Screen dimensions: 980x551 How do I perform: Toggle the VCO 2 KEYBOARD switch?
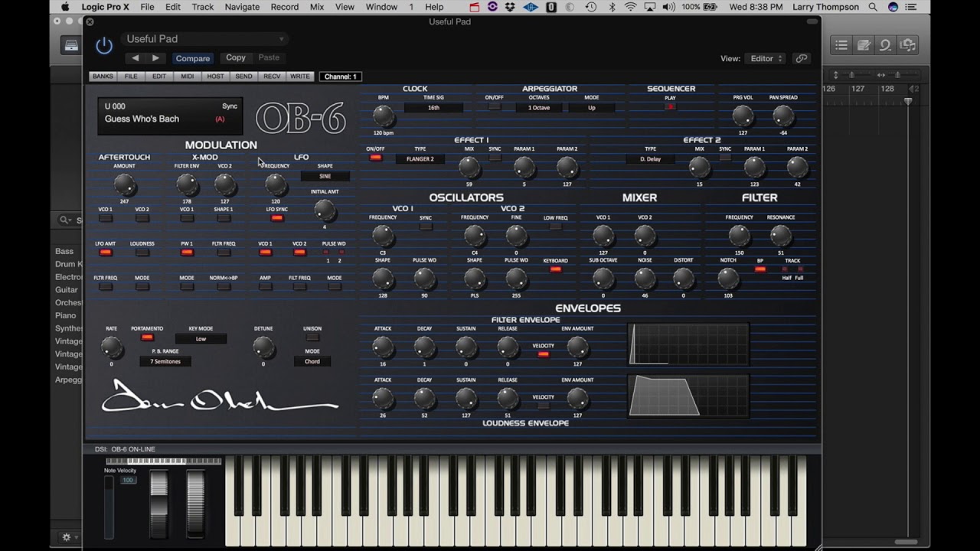pyautogui.click(x=556, y=269)
